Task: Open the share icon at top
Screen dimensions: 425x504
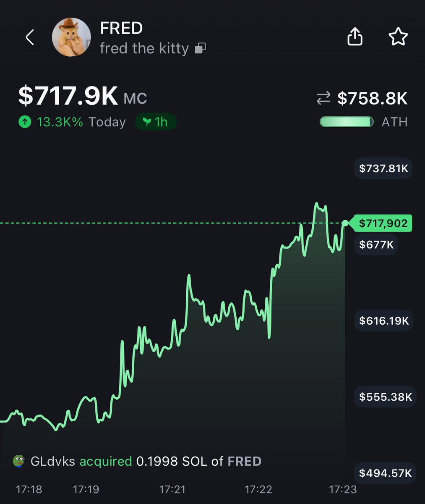Action: pyautogui.click(x=355, y=37)
